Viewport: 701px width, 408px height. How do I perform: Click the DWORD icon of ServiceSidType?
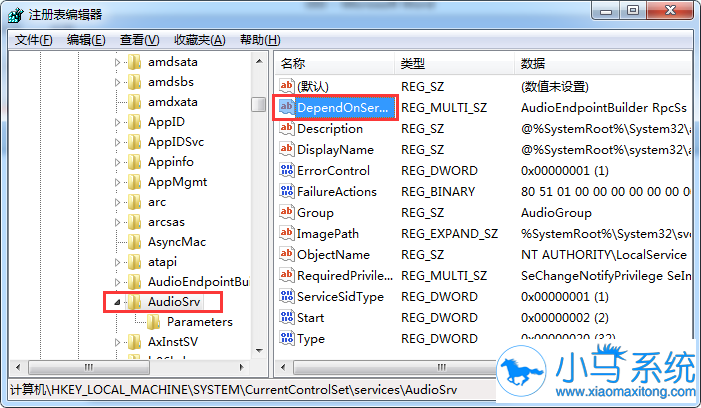pos(287,296)
